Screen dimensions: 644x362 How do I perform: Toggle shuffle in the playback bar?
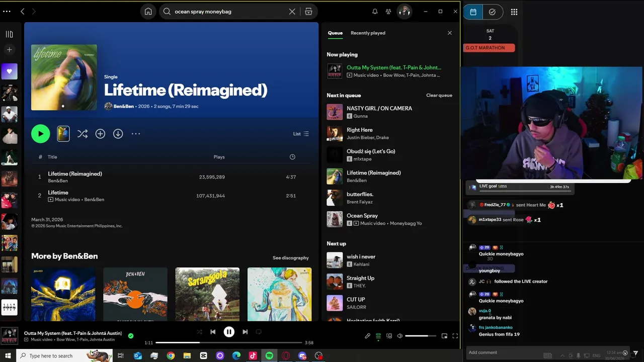tap(199, 332)
